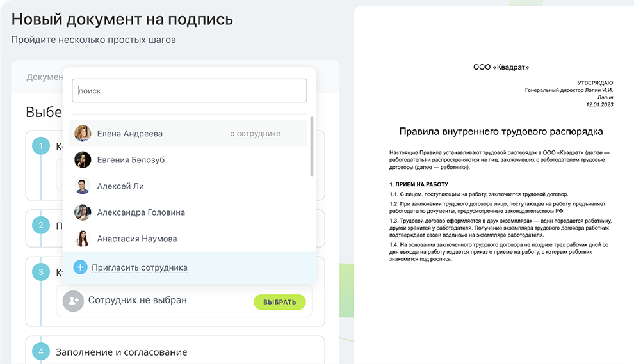This screenshot has height=364, width=634.
Task: Expand the step 2 section
Action: tap(41, 225)
